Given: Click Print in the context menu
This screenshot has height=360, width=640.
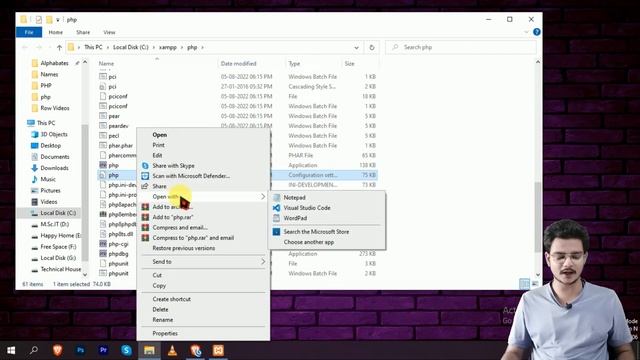Looking at the screenshot, I should point(158,145).
